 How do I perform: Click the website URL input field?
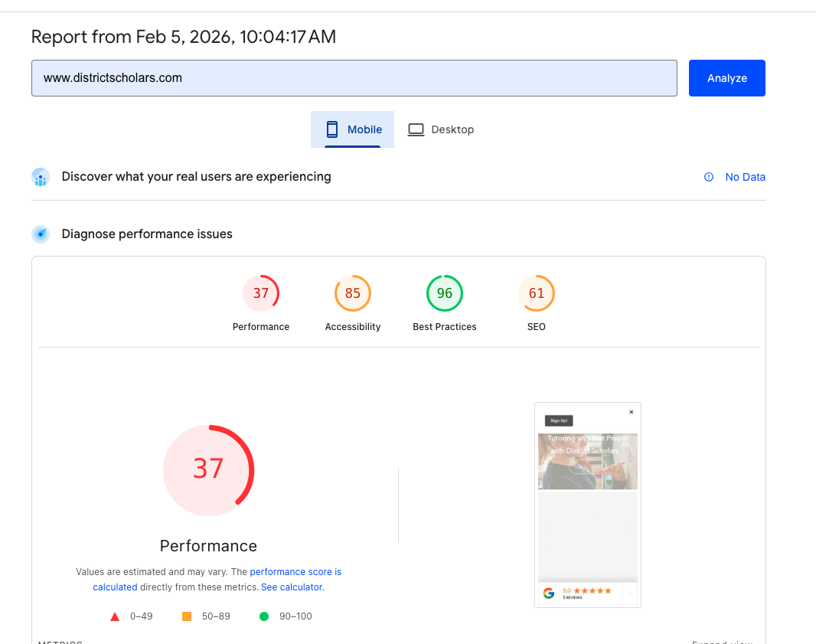(354, 77)
